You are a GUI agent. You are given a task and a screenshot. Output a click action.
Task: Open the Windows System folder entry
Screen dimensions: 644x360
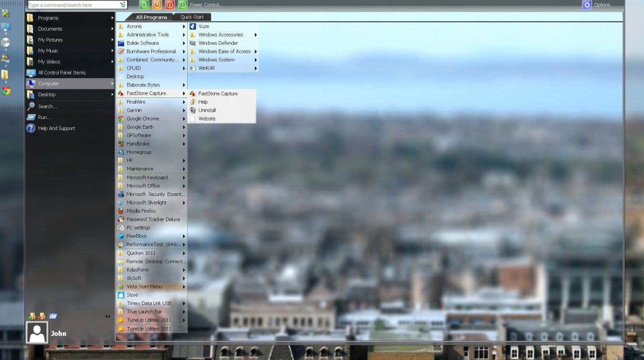(x=224, y=60)
